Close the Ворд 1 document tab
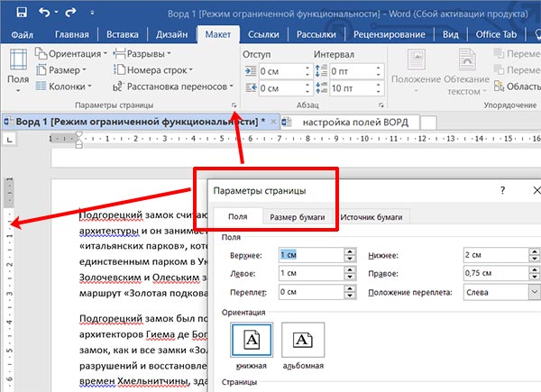The image size is (541, 392). tap(273, 122)
